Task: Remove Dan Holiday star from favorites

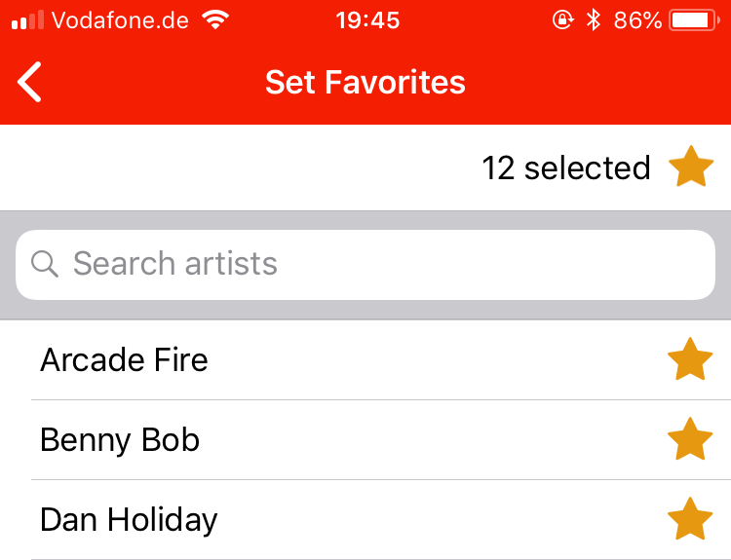Action: pos(690,519)
